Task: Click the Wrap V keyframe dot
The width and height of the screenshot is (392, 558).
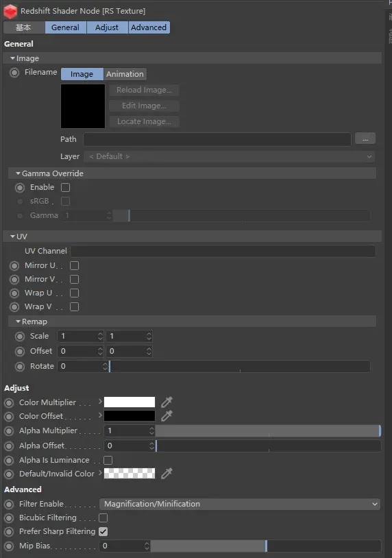Action: pyautogui.click(x=14, y=306)
